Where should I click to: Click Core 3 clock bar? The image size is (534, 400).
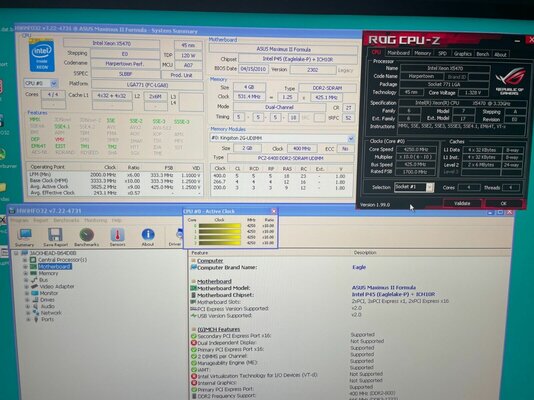click(x=219, y=243)
